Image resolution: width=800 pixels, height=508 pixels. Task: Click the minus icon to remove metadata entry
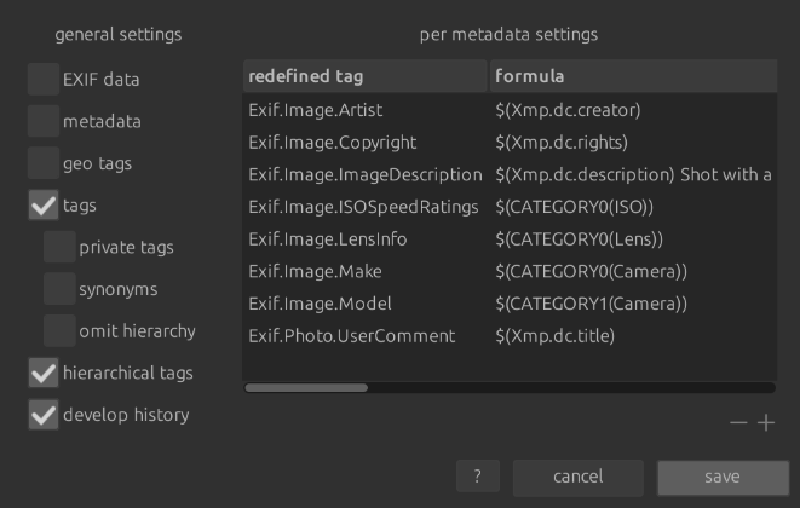[739, 423]
